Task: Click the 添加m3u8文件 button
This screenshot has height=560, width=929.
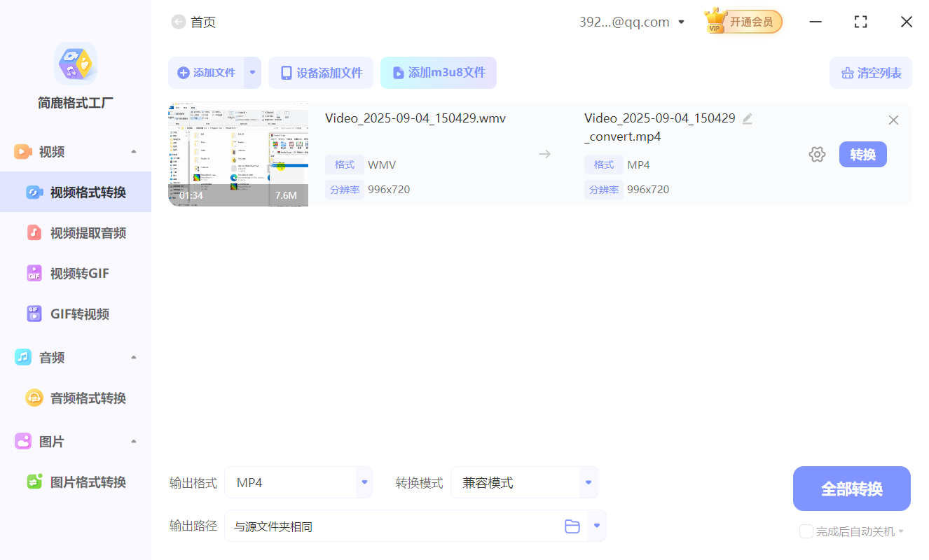Action: point(439,73)
